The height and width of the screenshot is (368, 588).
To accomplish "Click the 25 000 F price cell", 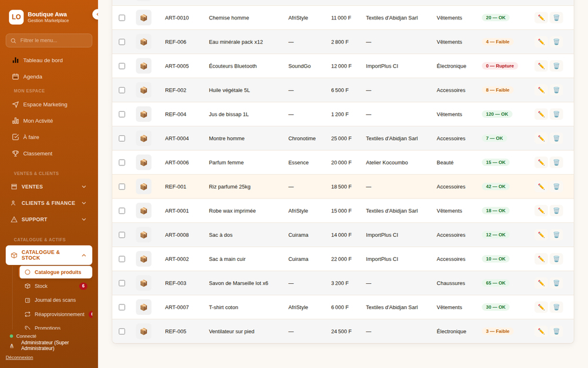I will (341, 138).
